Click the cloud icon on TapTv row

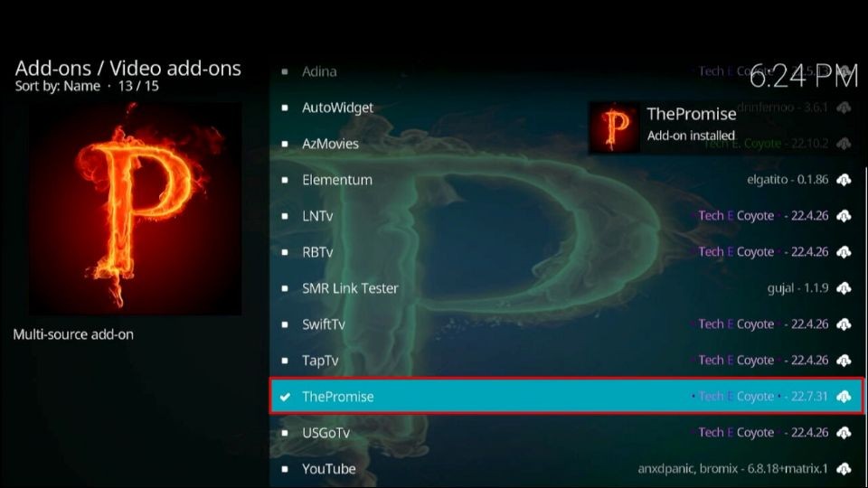[844, 361]
